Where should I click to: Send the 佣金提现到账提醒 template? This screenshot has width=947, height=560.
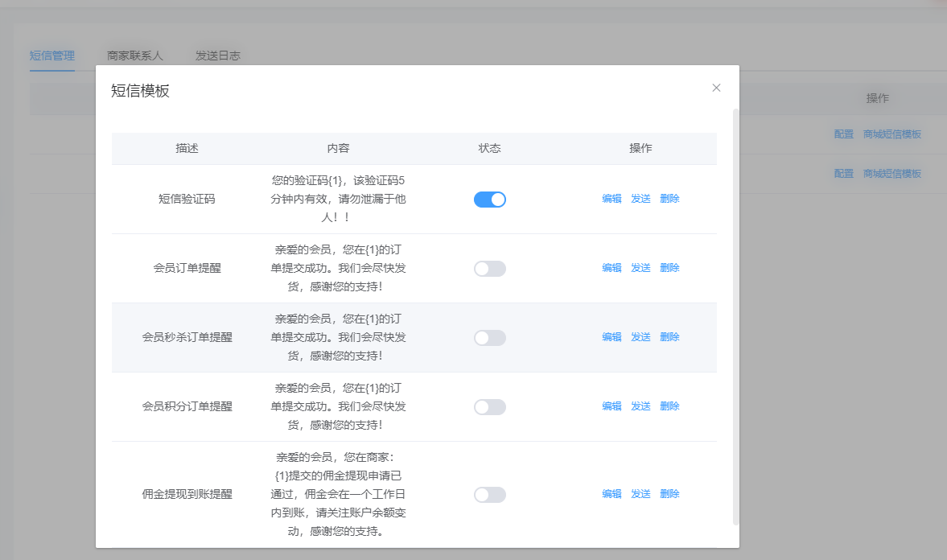click(x=640, y=494)
